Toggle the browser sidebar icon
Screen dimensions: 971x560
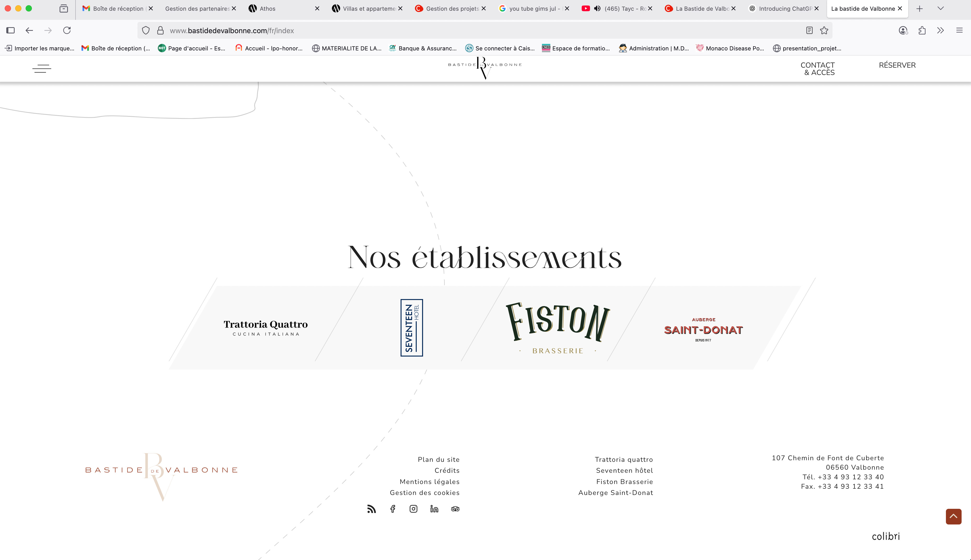pos(10,30)
